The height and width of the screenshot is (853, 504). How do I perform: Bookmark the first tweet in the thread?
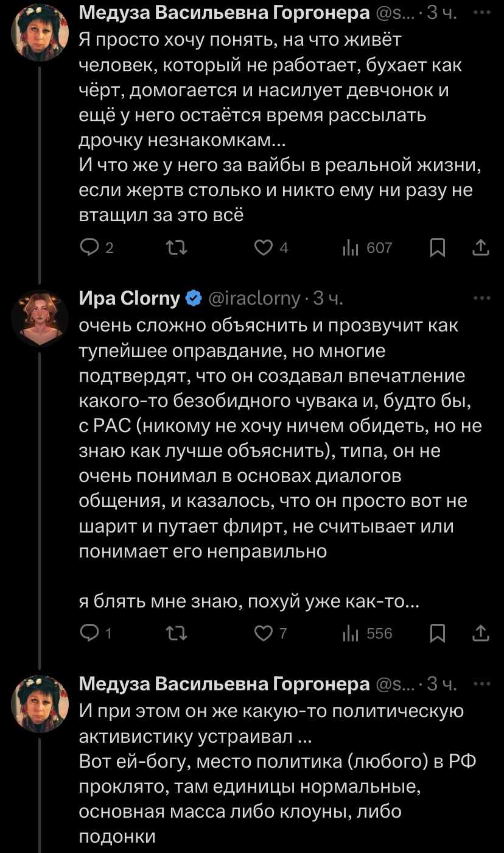click(437, 247)
